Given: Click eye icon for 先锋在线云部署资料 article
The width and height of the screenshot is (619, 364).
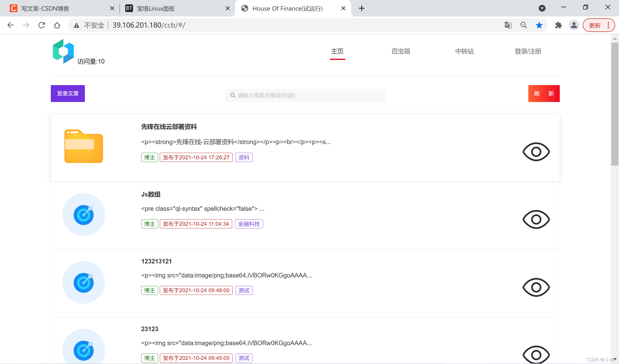Looking at the screenshot, I should (536, 152).
